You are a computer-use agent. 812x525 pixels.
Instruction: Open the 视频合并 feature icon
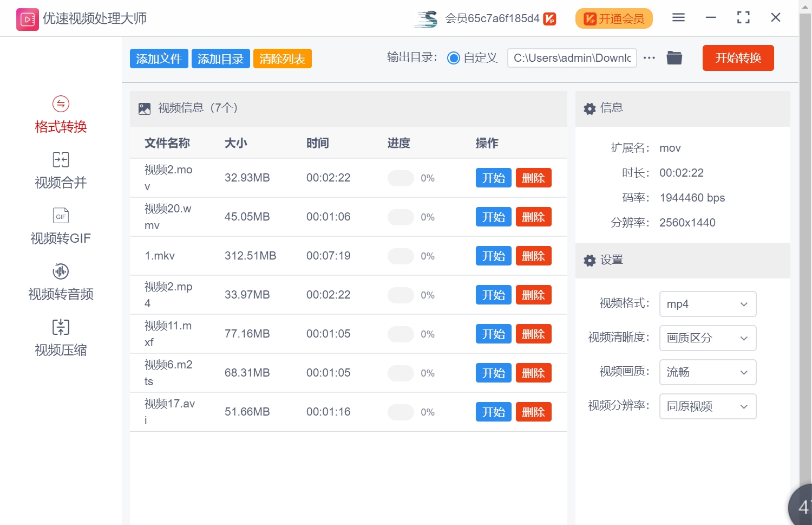(60, 160)
